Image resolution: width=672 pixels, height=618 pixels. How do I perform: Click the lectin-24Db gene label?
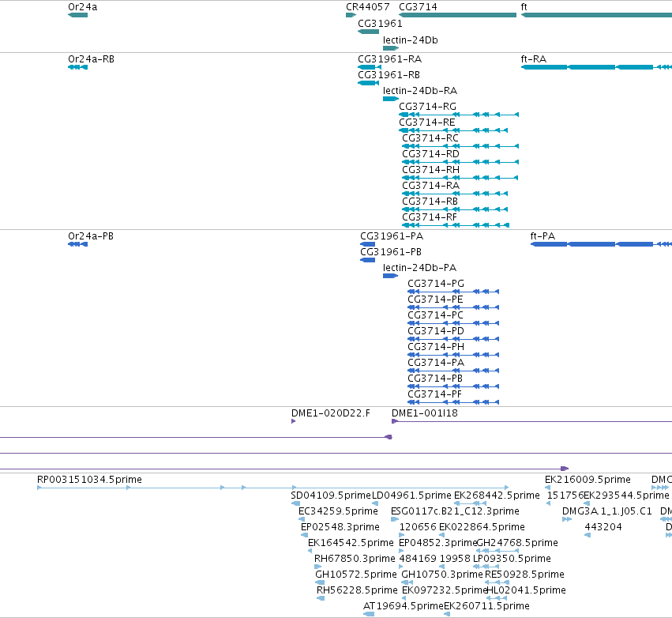[410, 40]
